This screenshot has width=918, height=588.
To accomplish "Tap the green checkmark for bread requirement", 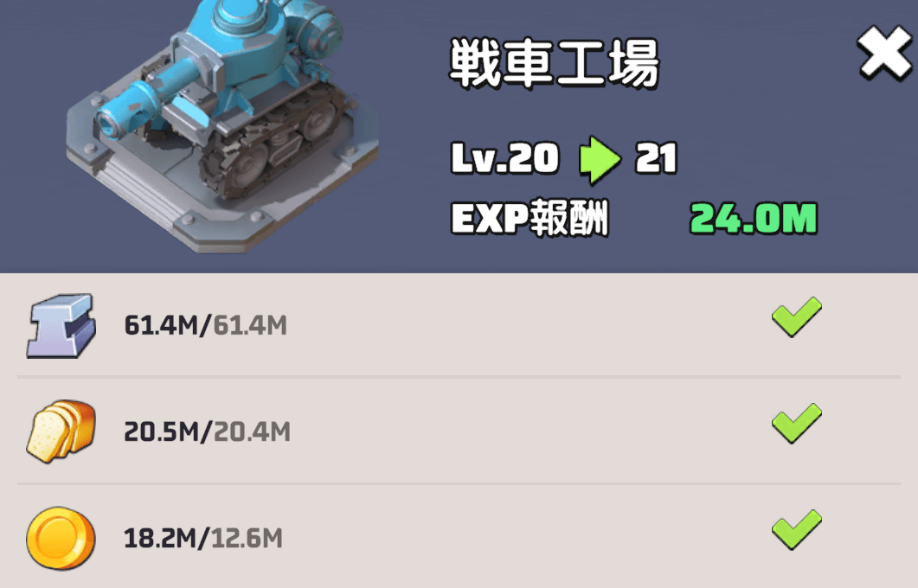I will (x=797, y=423).
